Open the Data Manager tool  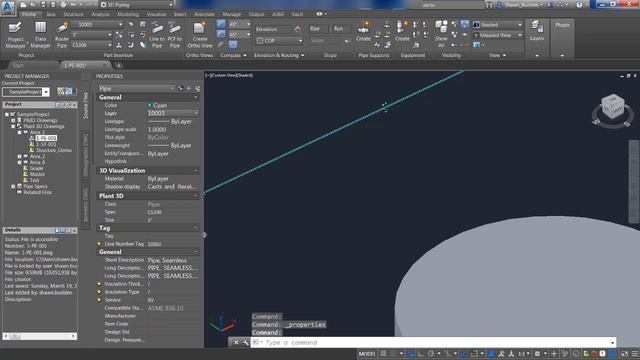[x=40, y=35]
